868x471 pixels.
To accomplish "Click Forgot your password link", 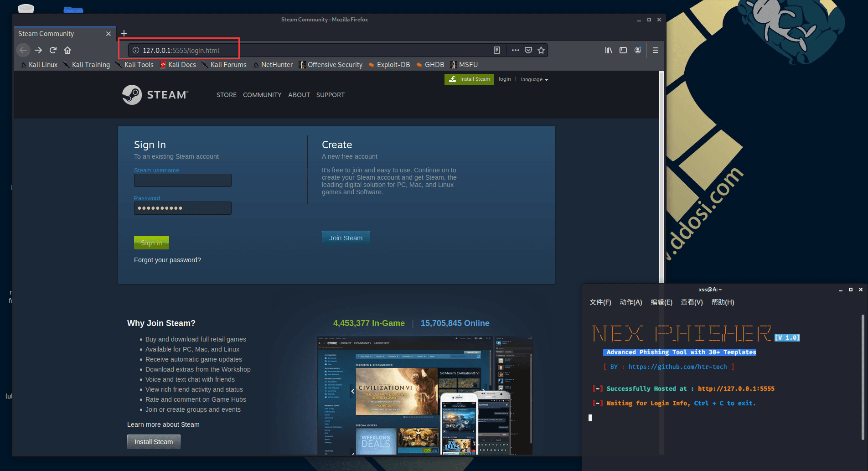I will tap(167, 260).
